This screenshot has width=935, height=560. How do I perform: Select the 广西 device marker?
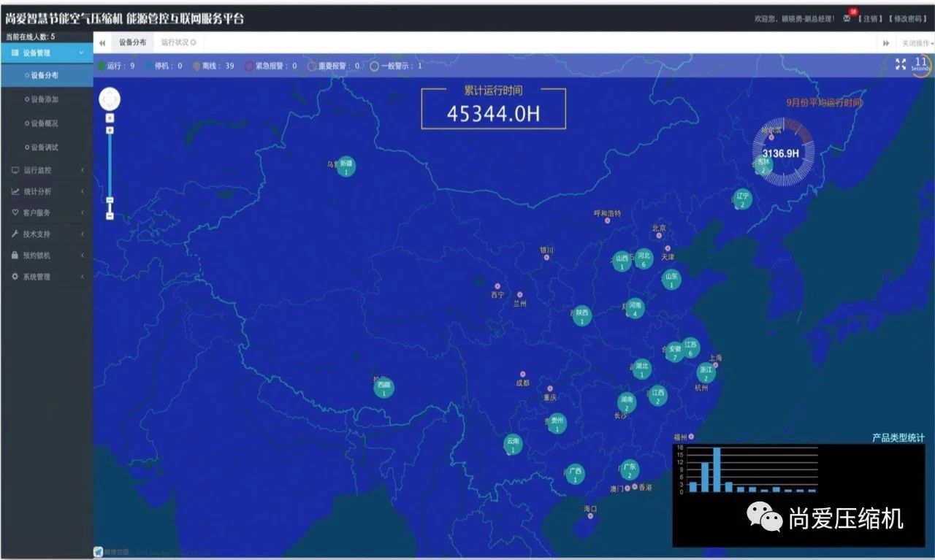tap(575, 475)
